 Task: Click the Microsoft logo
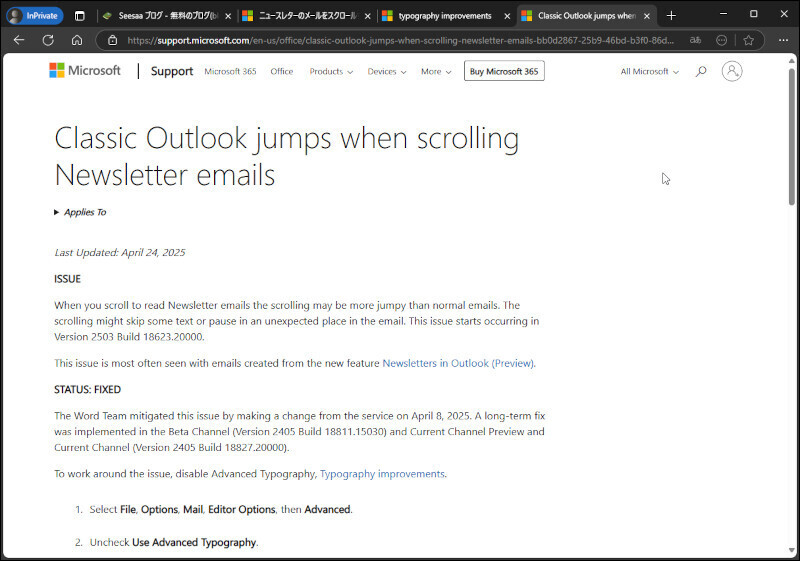[85, 70]
